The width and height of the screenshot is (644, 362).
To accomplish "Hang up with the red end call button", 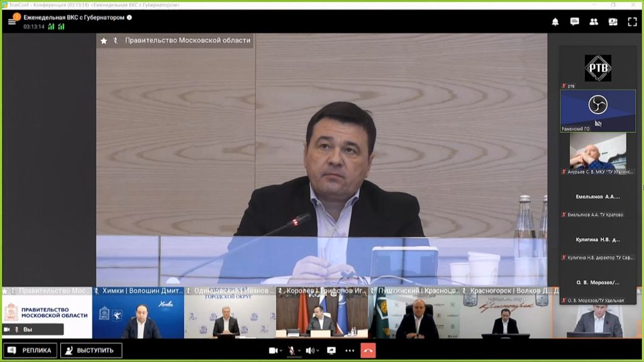I will [x=368, y=351].
